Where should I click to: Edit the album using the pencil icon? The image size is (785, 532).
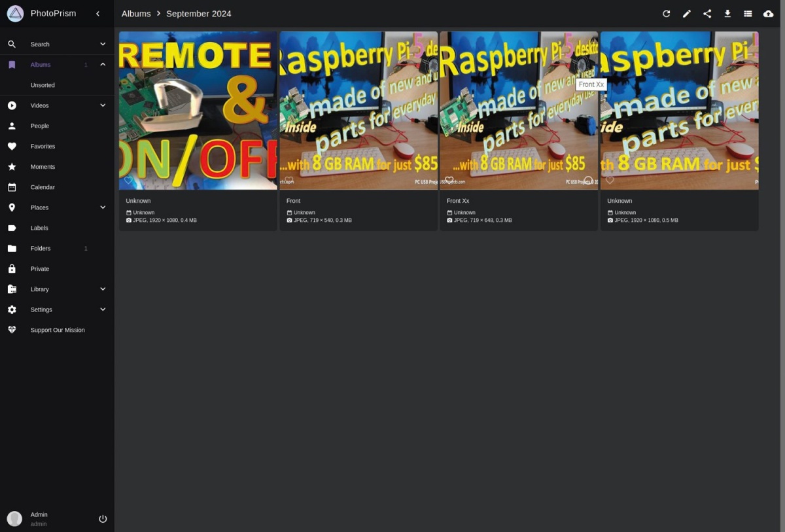click(686, 14)
